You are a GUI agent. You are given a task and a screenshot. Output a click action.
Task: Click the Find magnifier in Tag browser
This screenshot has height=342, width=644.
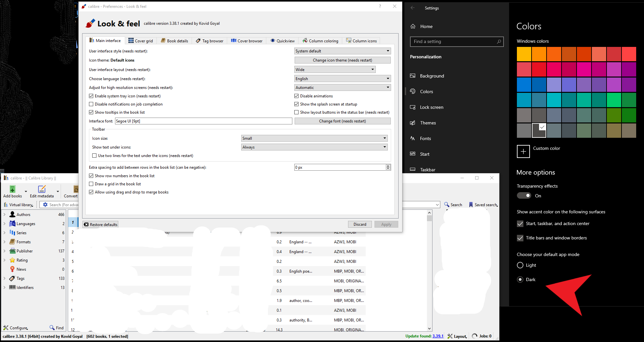click(x=52, y=327)
